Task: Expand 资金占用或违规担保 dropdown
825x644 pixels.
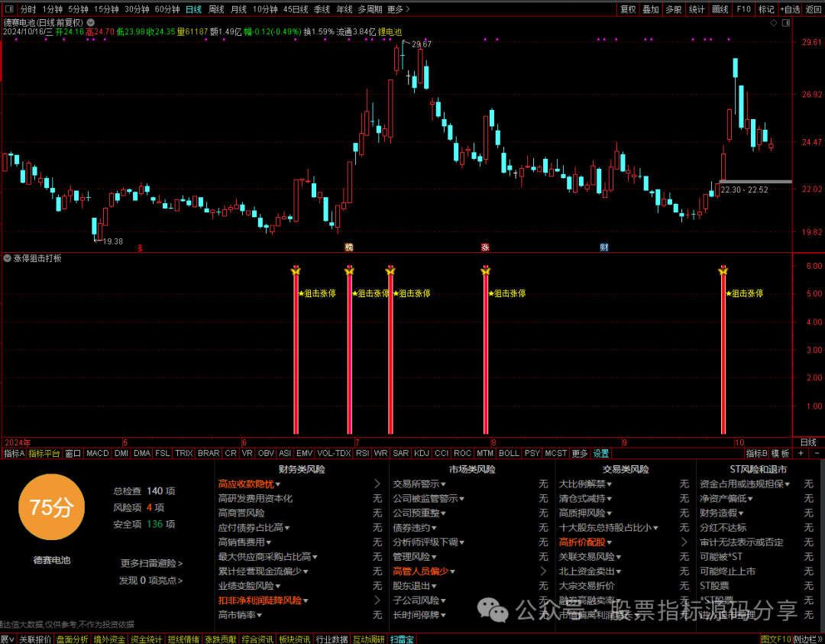Action: coord(787,484)
